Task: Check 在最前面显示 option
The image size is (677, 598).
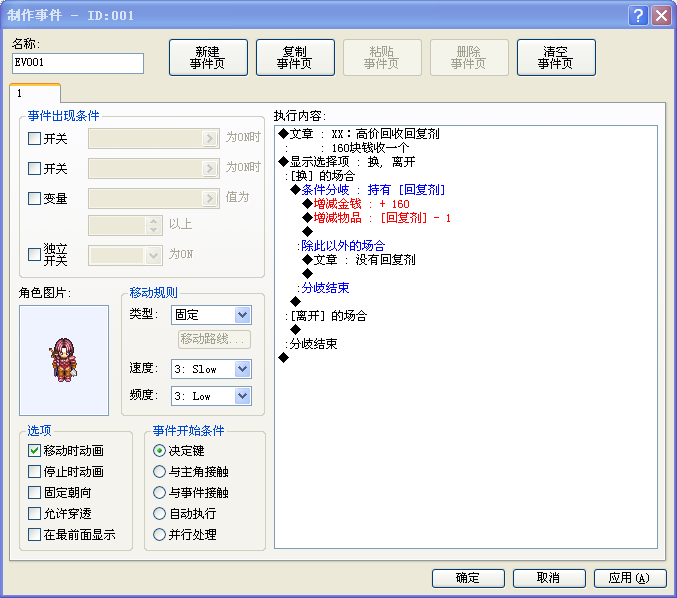Action: click(x=34, y=535)
